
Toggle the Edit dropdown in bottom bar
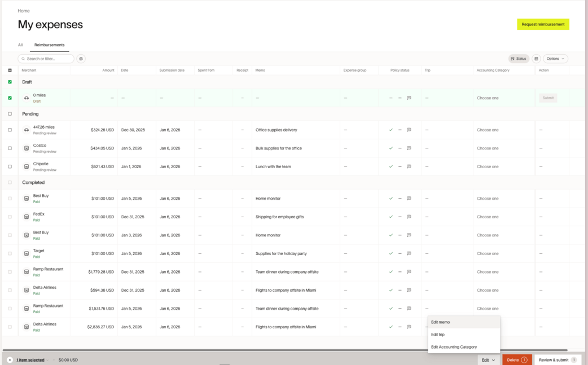click(x=488, y=360)
